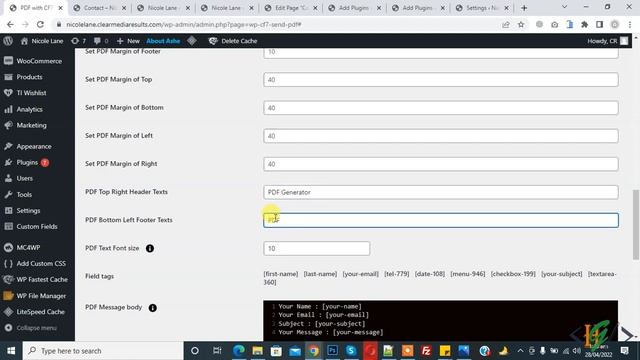
Task: Open FileZilla from the taskbar
Action: [x=426, y=351]
